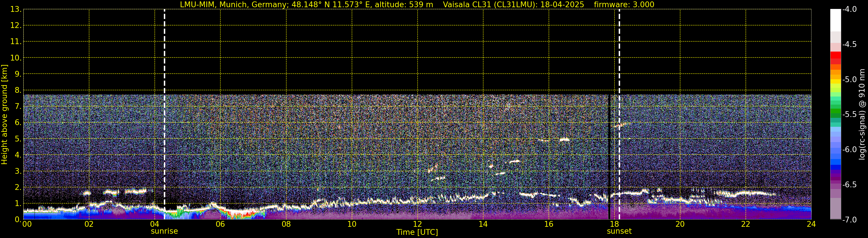Screen dimensions: 868x238
Task: Click the sunrise label below the time axis
Action: 164,231
